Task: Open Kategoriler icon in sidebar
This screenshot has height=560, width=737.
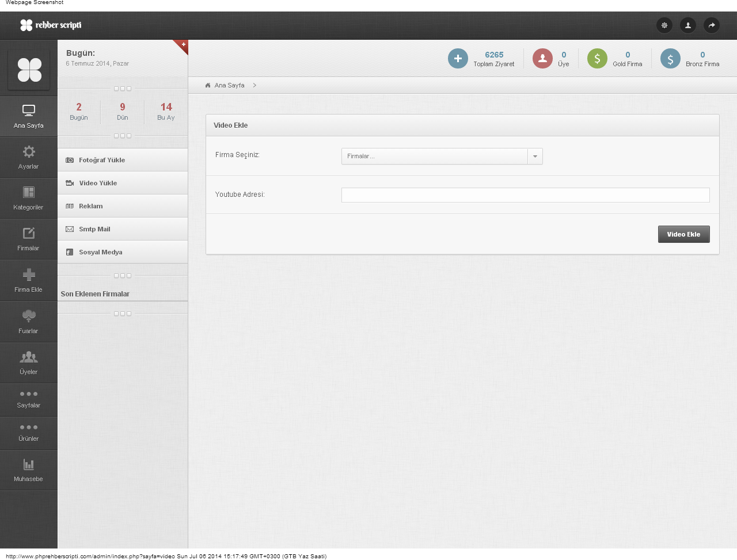Action: (x=29, y=192)
